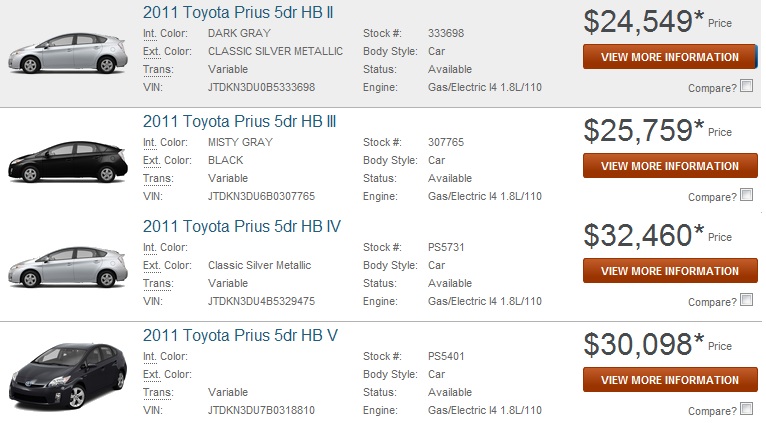Check Compare box for Prius HB III
The image size is (766, 423).
747,195
